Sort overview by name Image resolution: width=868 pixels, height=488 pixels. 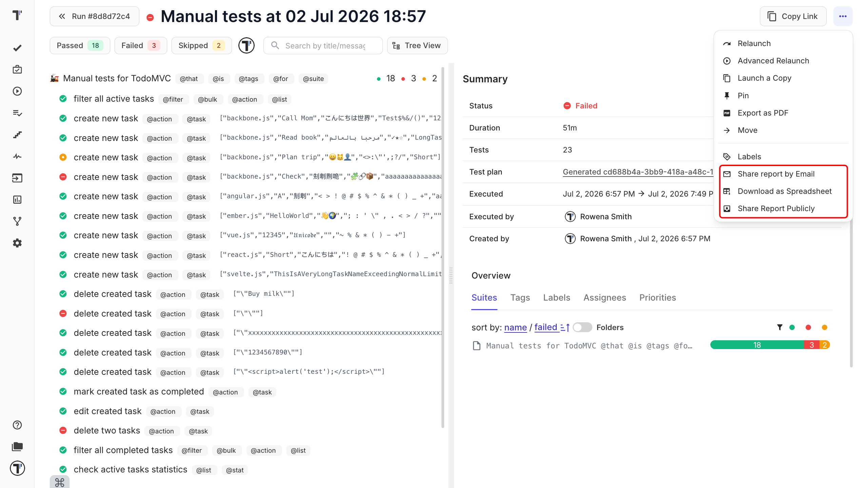tap(515, 327)
